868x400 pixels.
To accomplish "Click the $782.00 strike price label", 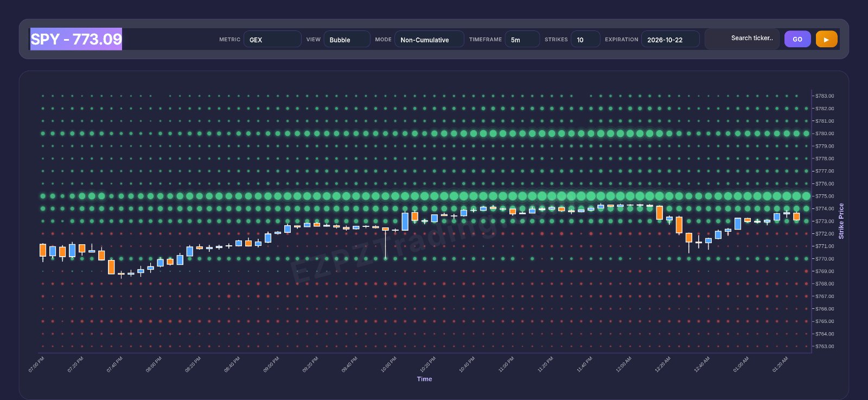I will pos(825,109).
